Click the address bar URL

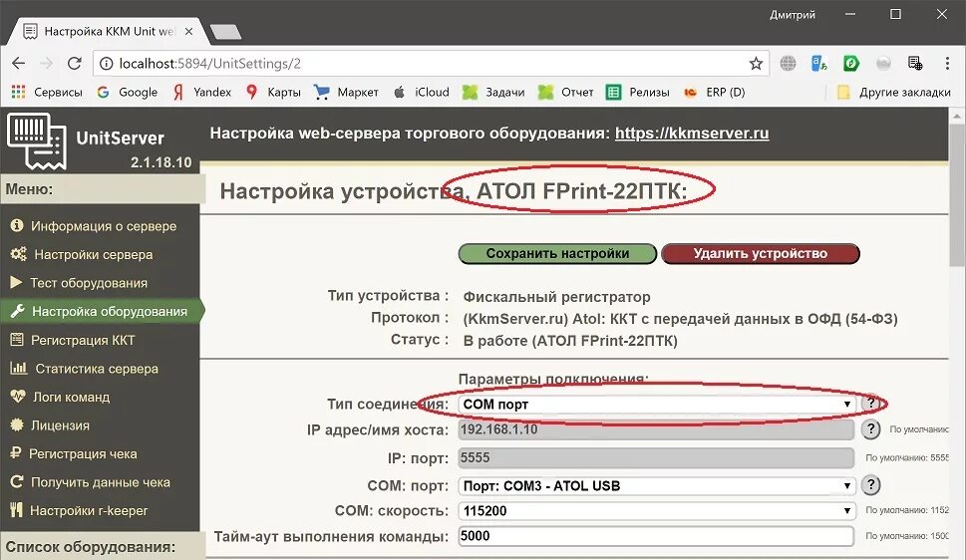[210, 64]
